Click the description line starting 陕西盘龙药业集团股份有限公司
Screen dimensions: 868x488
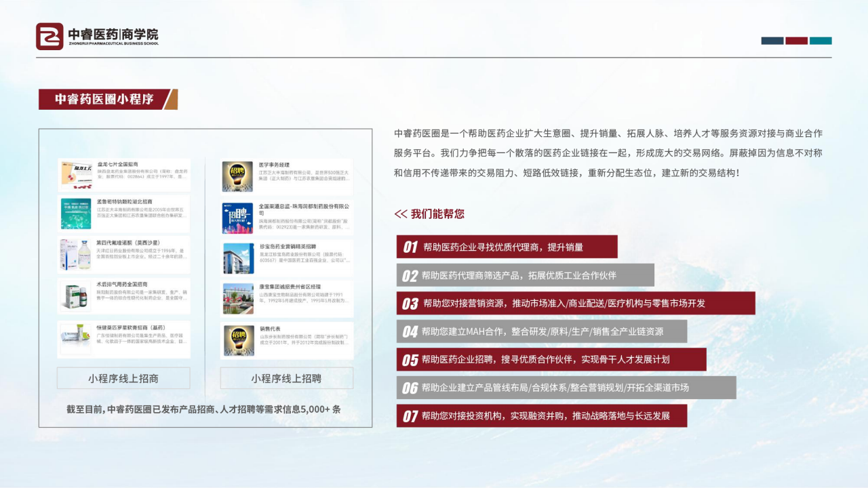click(x=142, y=175)
